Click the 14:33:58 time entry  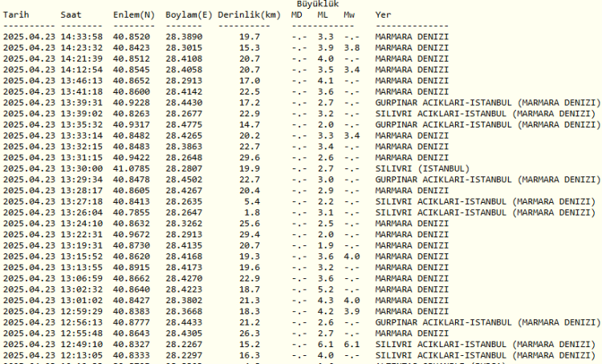tap(81, 37)
